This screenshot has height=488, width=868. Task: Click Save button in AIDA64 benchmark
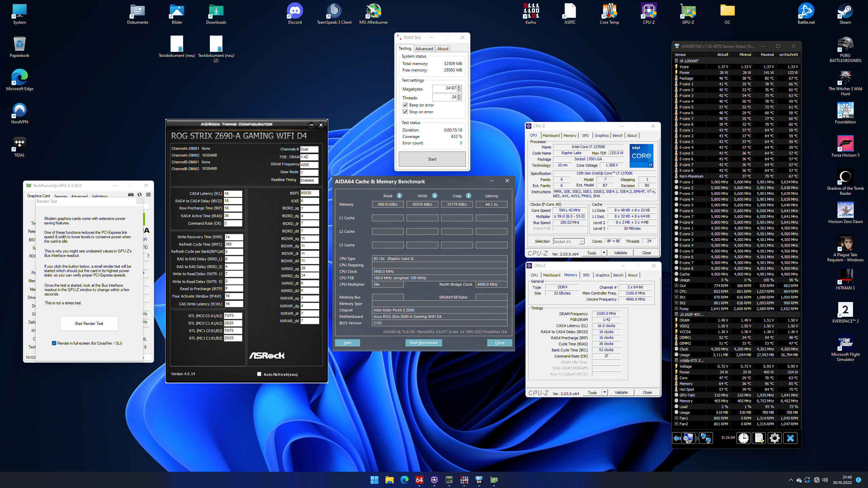(347, 343)
